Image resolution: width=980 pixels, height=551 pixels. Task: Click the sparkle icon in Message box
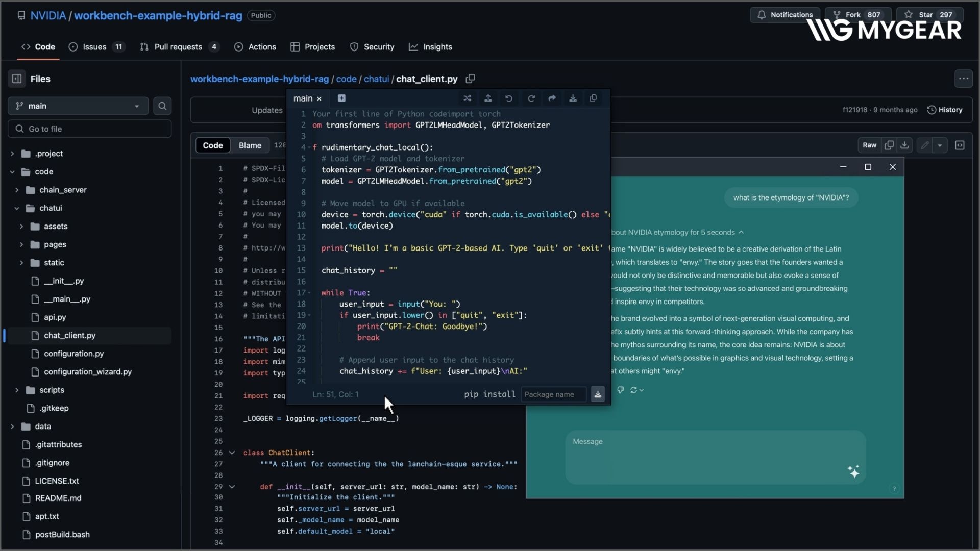pos(853,471)
